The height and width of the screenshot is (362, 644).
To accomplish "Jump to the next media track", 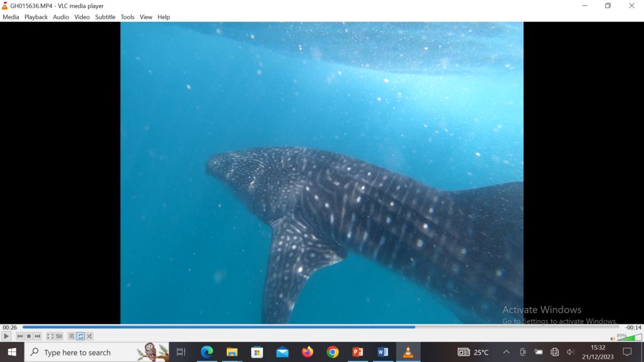I will point(37,336).
